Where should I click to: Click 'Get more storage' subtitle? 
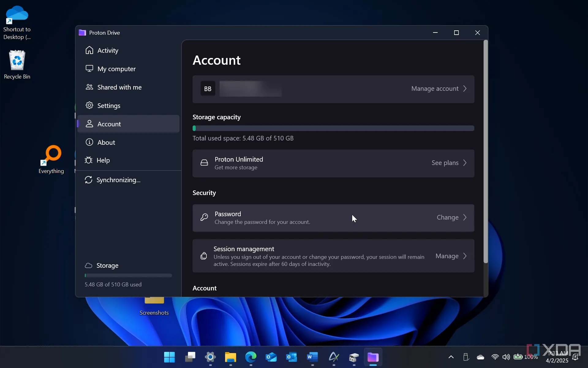236,167
